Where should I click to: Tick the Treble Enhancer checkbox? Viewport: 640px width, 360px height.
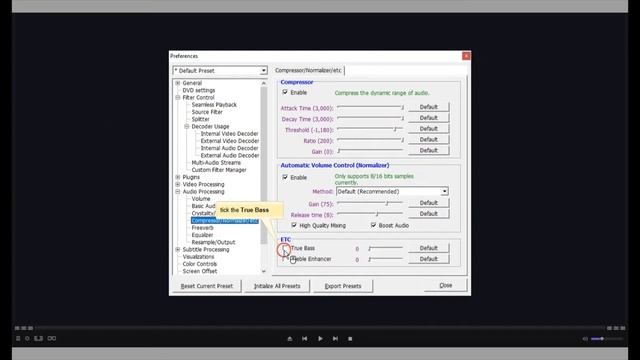[x=285, y=259]
